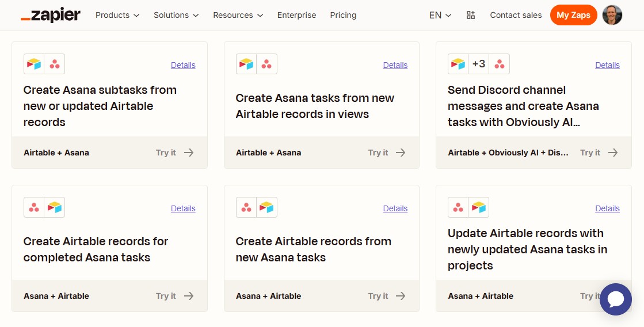Open Details for Update Airtable records card
The image size is (644, 327).
(607, 208)
